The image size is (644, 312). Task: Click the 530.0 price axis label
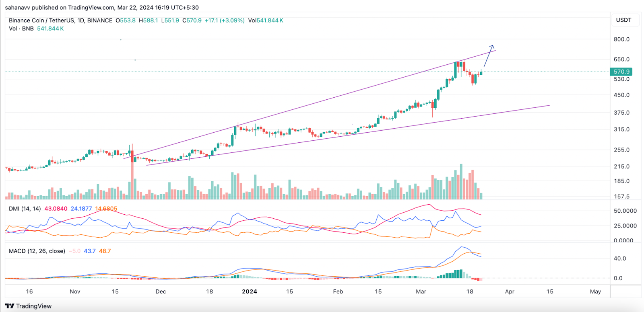[621, 79]
